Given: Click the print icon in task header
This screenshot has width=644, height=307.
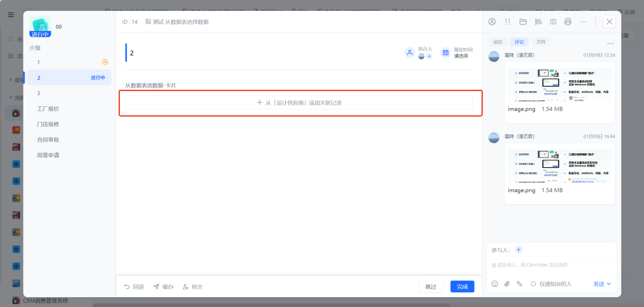Looking at the screenshot, I should click(x=568, y=22).
